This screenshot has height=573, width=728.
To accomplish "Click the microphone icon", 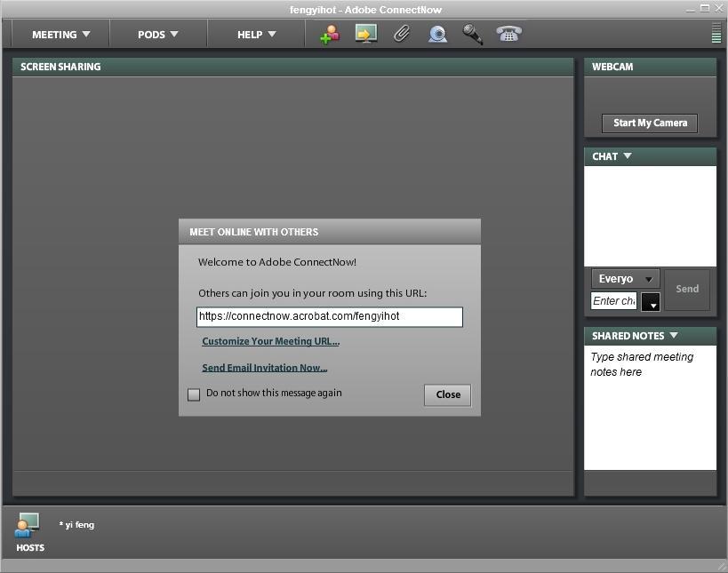I will [473, 35].
